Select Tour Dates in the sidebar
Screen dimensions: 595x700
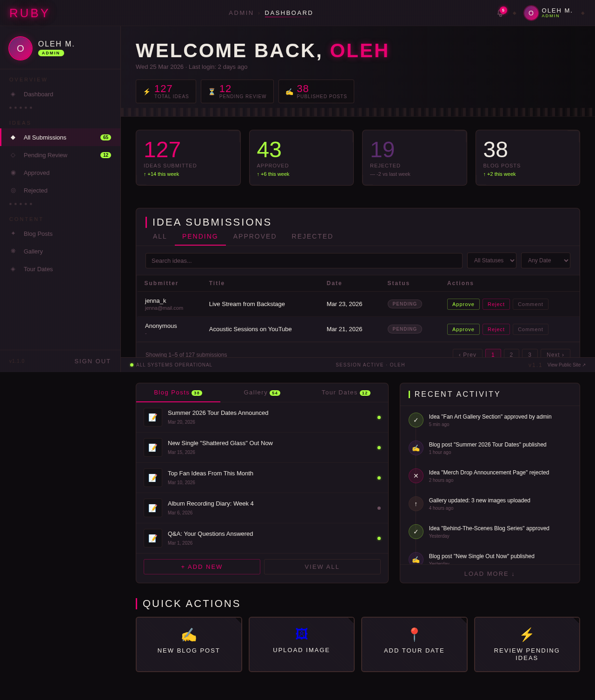point(38,269)
